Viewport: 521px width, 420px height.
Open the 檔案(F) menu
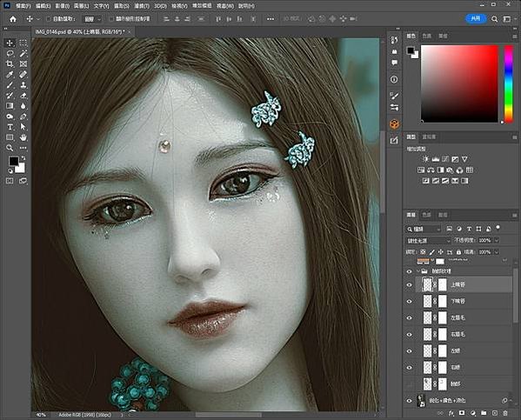tap(23, 5)
